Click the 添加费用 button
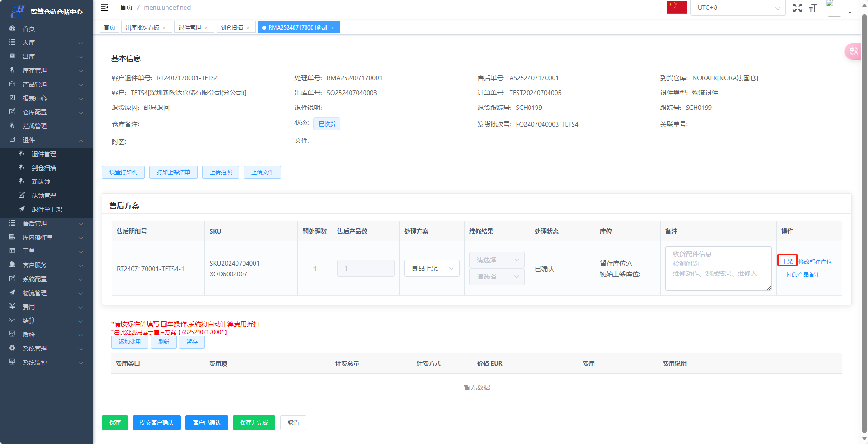This screenshot has height=444, width=868. click(x=129, y=342)
